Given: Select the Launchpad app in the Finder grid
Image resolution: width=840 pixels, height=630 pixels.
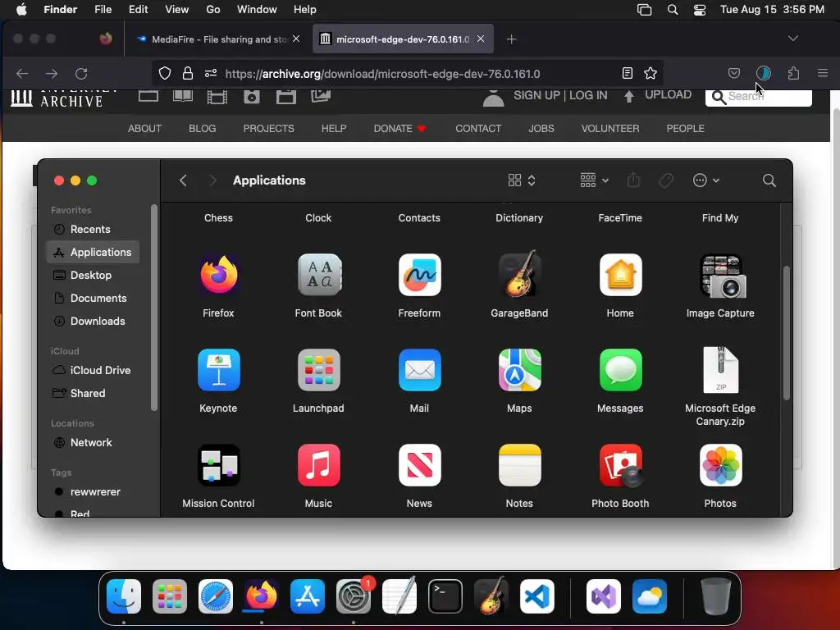Looking at the screenshot, I should (319, 370).
